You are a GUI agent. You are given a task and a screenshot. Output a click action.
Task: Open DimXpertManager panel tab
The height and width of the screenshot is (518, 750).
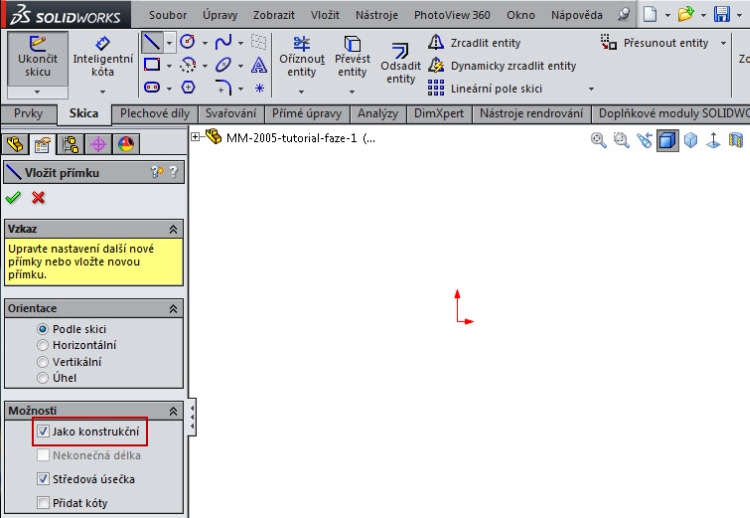click(98, 144)
